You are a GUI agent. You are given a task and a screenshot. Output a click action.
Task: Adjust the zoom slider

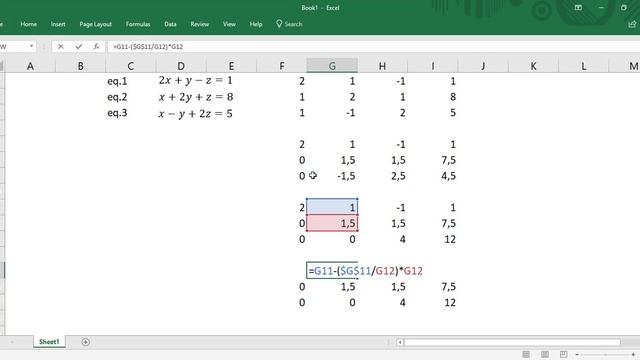(605, 354)
